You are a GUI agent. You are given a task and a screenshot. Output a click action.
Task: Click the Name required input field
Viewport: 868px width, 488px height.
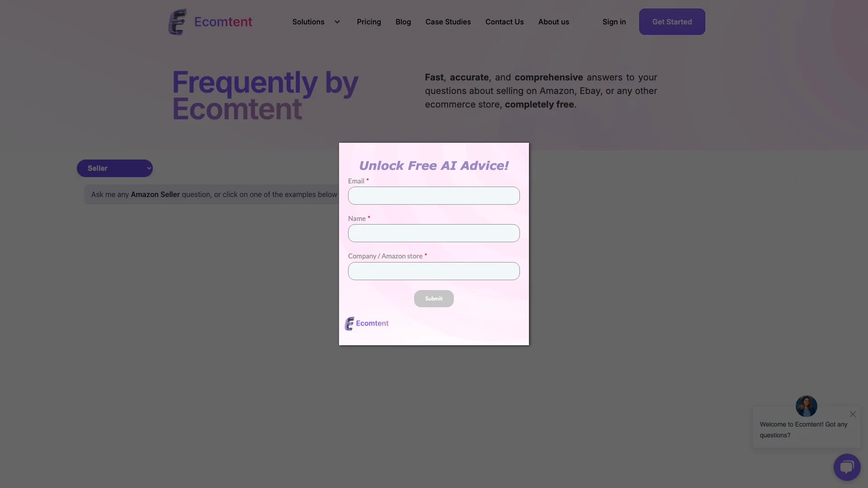[434, 233]
